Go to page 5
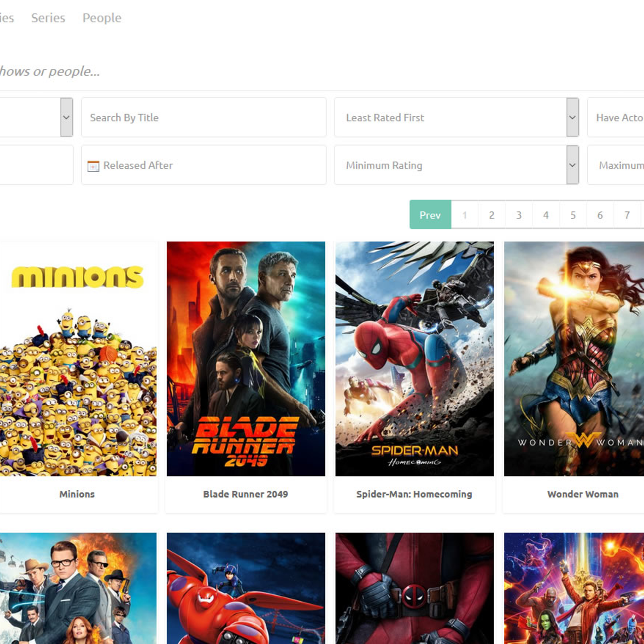The image size is (644, 644). click(x=573, y=215)
